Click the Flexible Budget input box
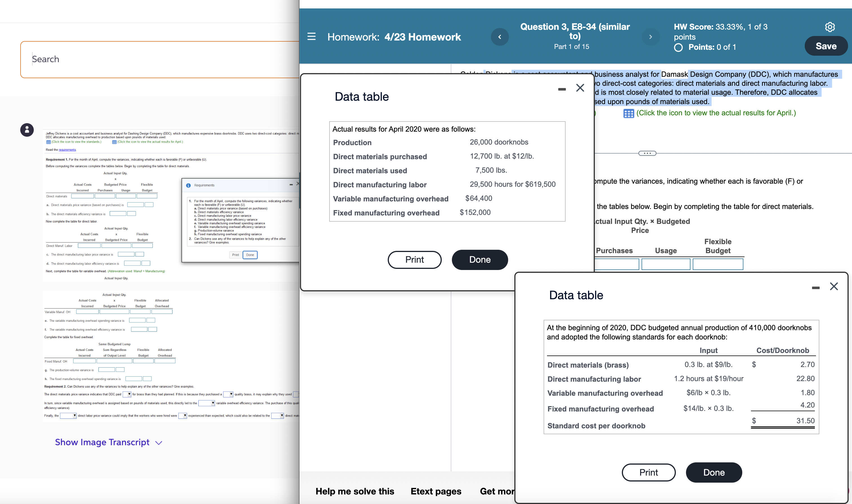The height and width of the screenshot is (504, 852). point(718,264)
